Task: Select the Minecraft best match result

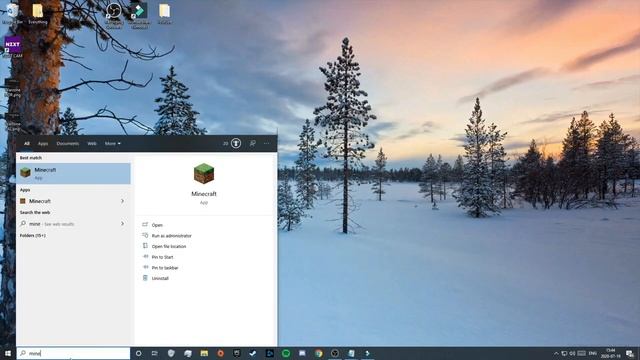Action: click(x=73, y=173)
